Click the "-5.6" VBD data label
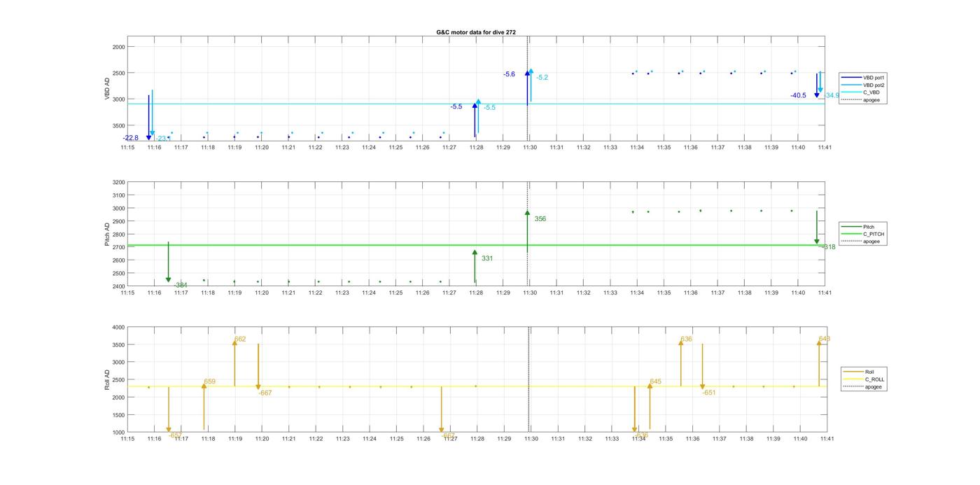The width and height of the screenshot is (980, 485). tap(509, 74)
